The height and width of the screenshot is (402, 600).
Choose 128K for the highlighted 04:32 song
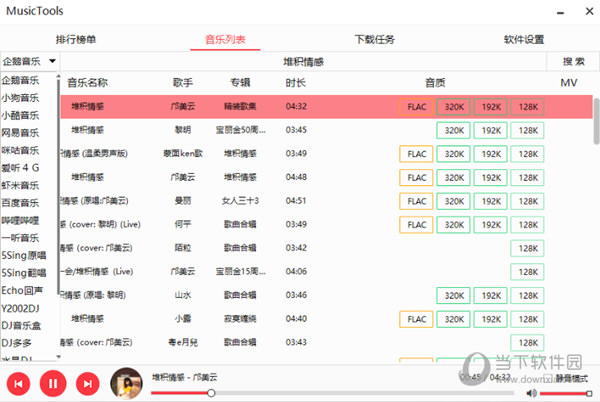point(527,107)
